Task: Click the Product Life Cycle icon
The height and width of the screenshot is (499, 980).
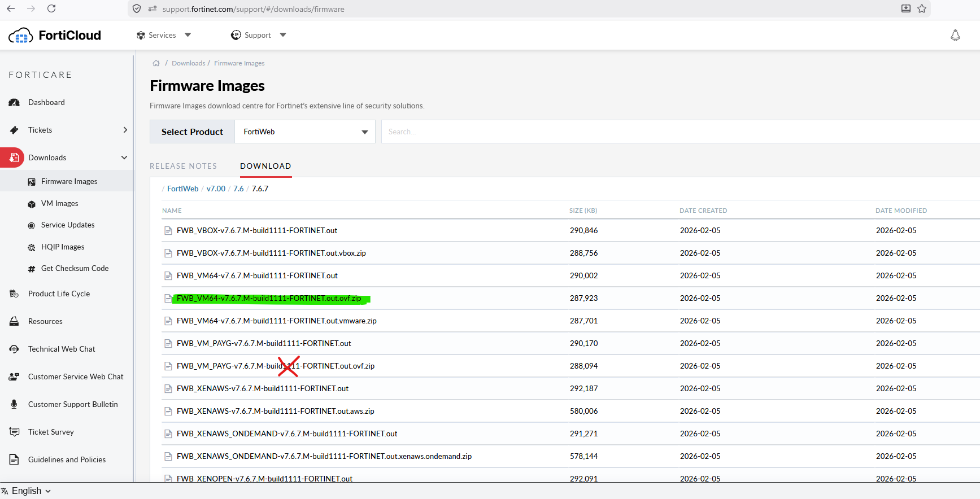Action: 14,294
